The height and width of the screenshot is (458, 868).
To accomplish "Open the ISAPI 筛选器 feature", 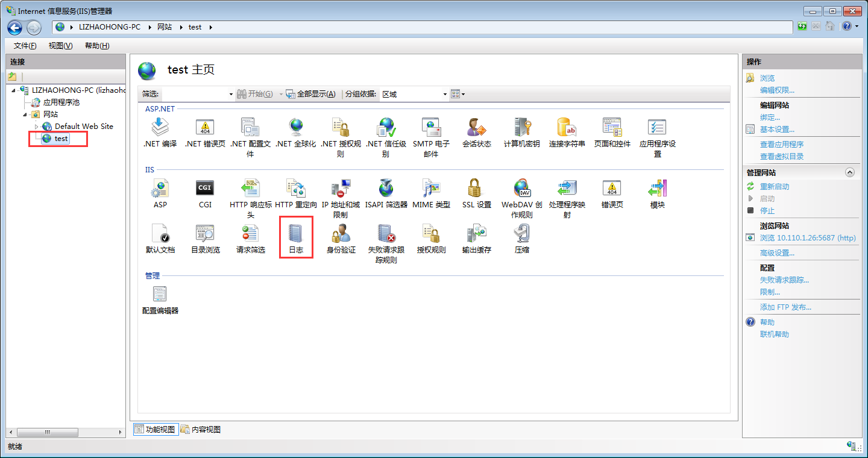I will coord(386,193).
